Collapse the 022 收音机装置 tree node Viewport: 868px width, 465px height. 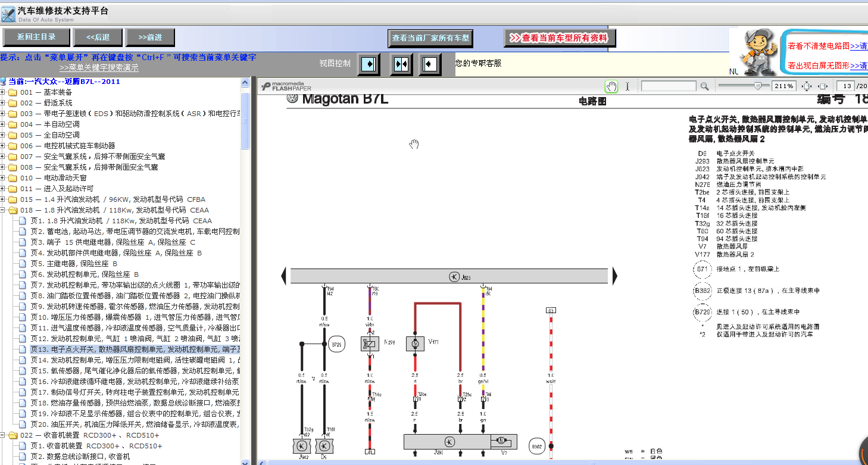pyautogui.click(x=3, y=435)
